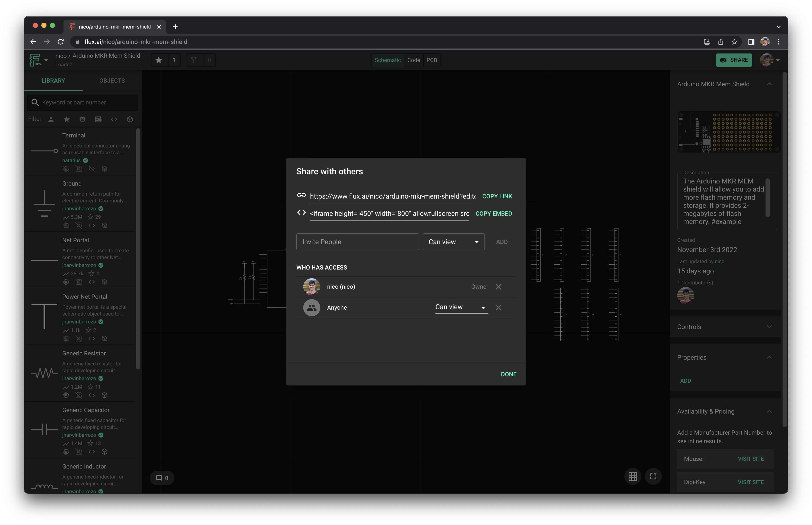812x525 pixels.
Task: Open the PCB preview thumbnail
Action: [x=729, y=132]
